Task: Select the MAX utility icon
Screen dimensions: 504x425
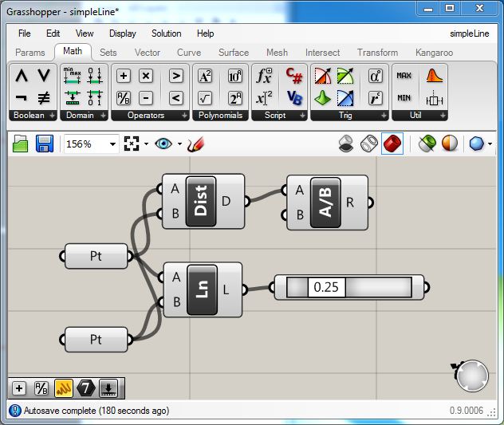Action: tap(404, 76)
